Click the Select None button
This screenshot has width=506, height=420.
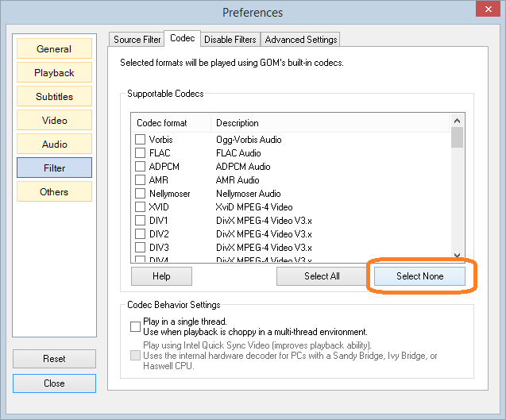419,276
